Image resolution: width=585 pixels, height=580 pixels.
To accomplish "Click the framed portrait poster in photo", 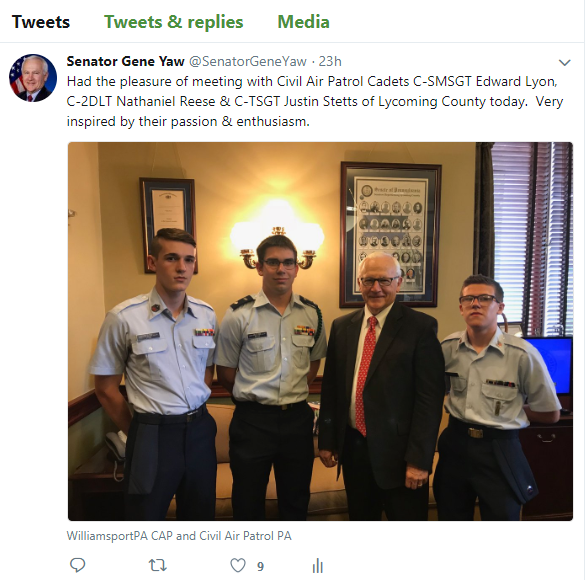I will 391,235.
